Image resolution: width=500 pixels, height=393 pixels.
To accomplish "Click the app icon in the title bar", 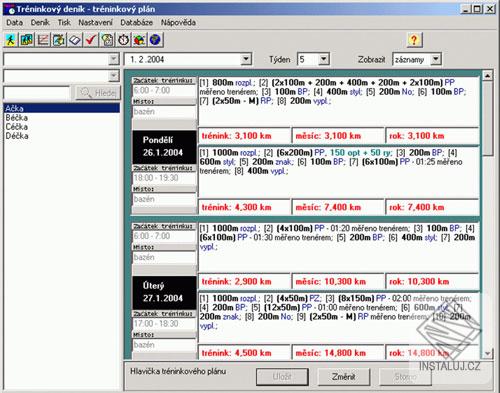I will click(9, 9).
